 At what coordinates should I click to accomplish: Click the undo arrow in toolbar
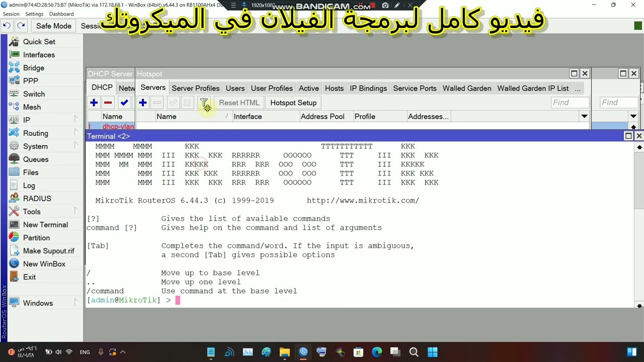7,26
